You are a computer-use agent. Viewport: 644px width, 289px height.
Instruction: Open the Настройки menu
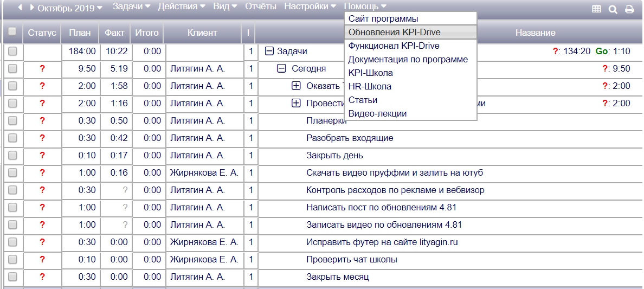310,7
